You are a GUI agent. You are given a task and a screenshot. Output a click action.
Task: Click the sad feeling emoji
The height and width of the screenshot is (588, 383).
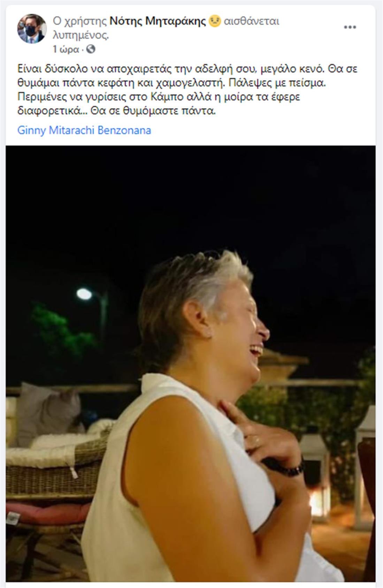tap(215, 22)
